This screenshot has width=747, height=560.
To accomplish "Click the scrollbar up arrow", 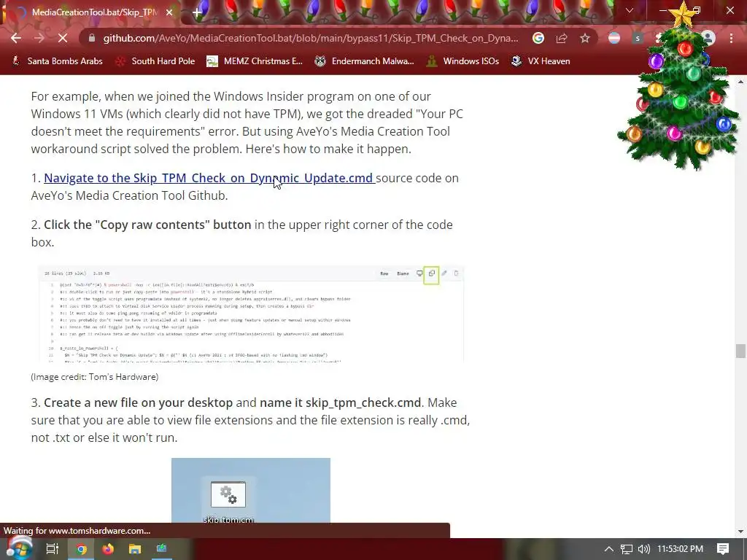I will click(x=740, y=82).
